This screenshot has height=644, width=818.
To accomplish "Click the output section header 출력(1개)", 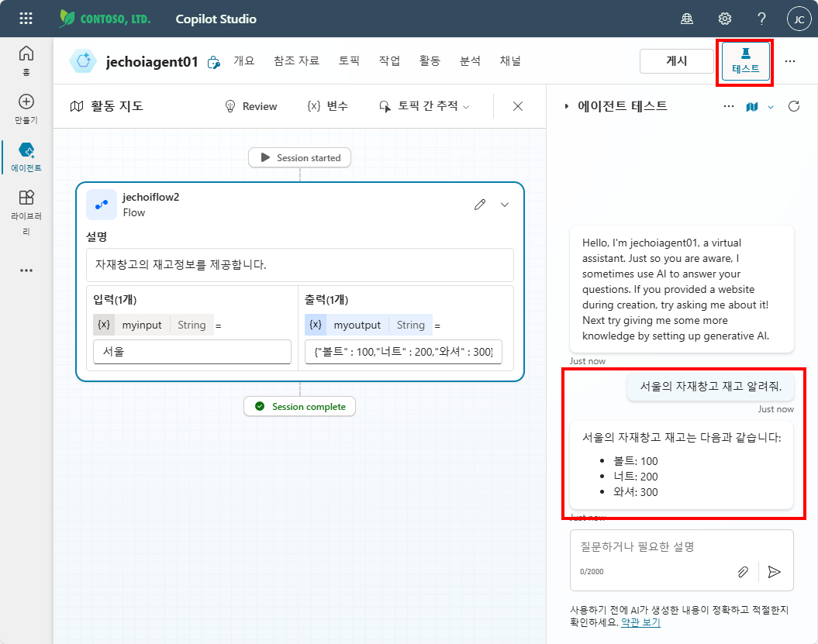I will point(326,300).
